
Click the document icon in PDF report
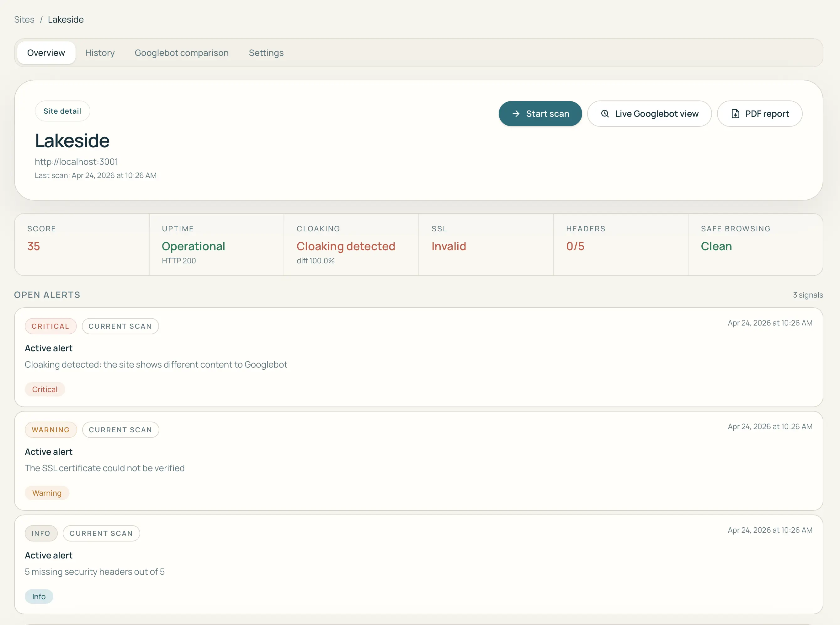point(735,114)
